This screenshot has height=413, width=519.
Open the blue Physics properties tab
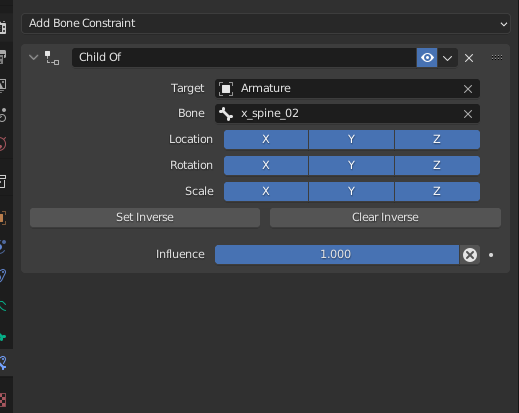point(3,247)
